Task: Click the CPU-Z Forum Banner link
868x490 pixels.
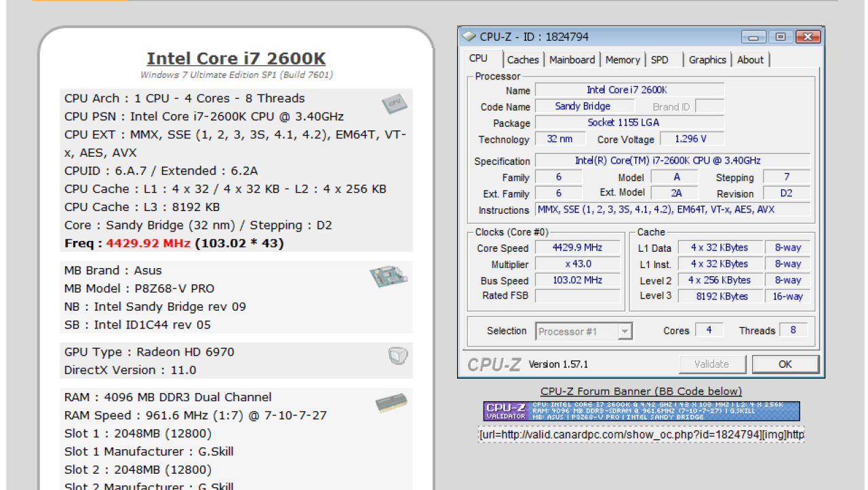Action: [x=641, y=391]
